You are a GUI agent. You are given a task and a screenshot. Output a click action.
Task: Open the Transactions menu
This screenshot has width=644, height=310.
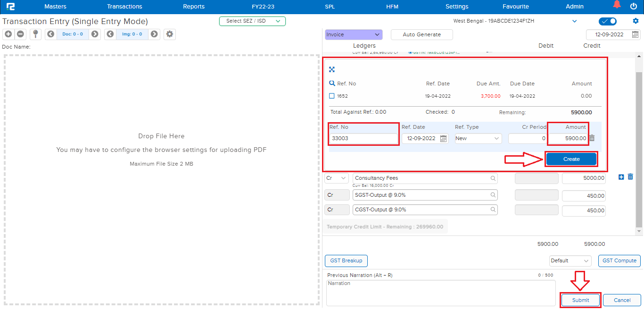124,7
